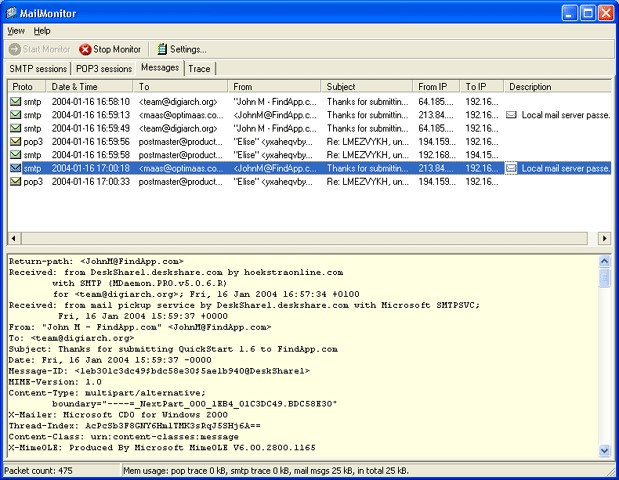Click From IP 192.168... in 16:59:58 row

pyautogui.click(x=437, y=155)
